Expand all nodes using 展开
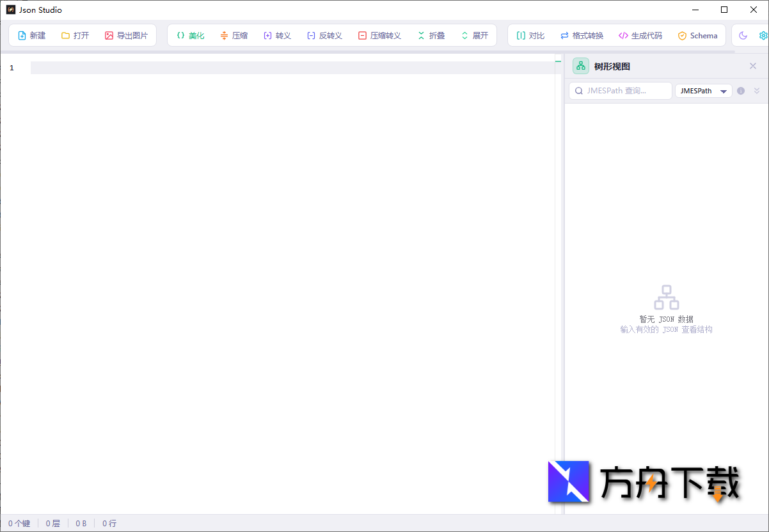 [475, 35]
